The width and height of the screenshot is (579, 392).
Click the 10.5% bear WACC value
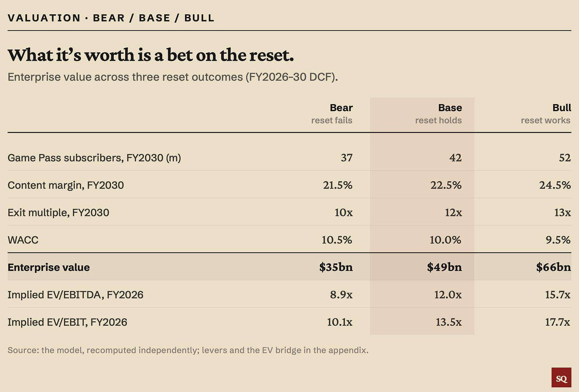click(x=337, y=240)
